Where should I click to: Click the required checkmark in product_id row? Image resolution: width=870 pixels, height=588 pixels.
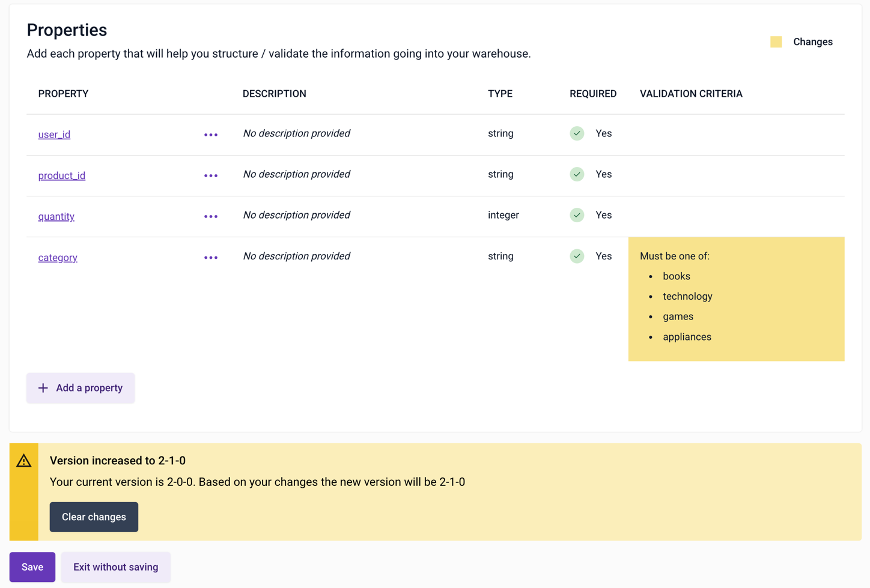[x=577, y=174]
